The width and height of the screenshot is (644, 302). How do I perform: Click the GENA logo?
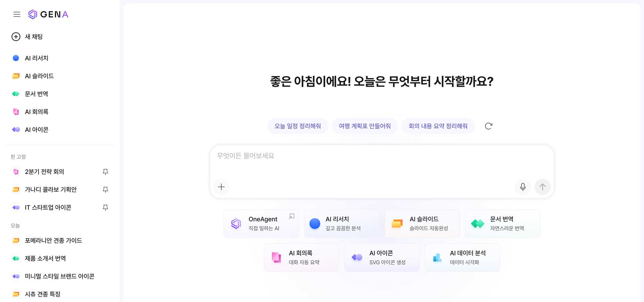pos(48,14)
